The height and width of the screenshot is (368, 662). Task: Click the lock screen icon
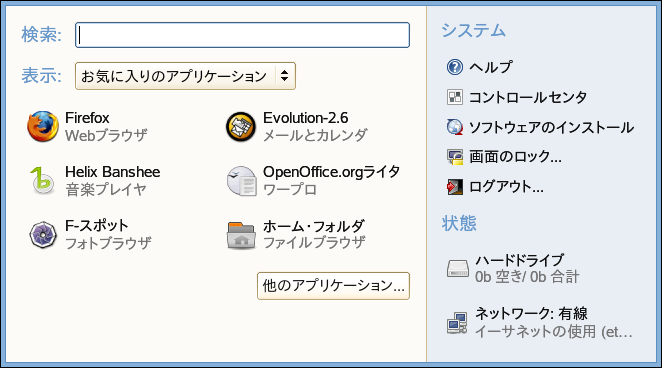coord(455,157)
